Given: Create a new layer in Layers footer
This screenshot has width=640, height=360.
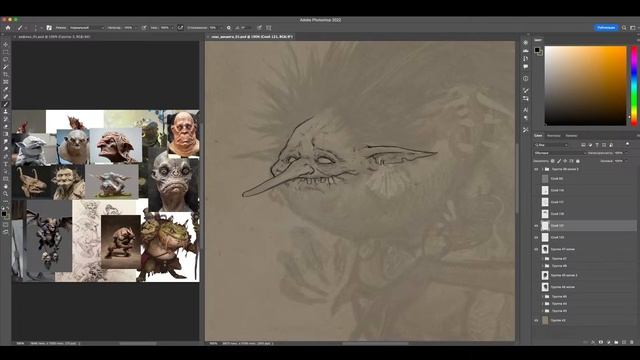Looking at the screenshot, I should click(x=624, y=342).
